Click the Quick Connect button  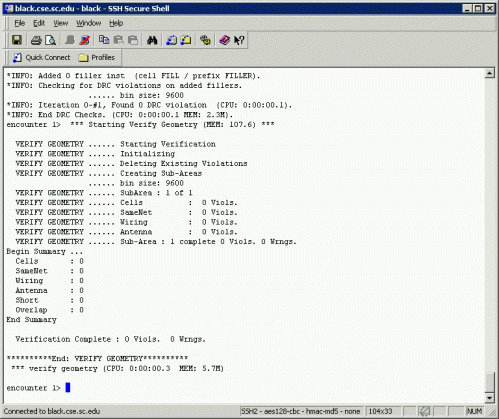point(42,58)
